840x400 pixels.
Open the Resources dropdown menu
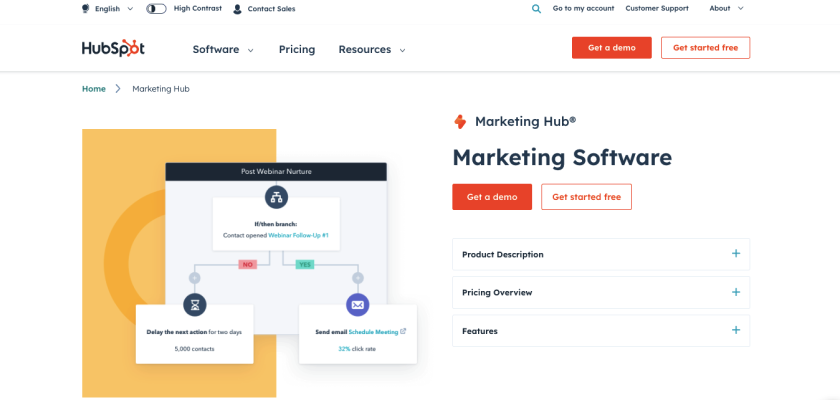click(x=371, y=49)
